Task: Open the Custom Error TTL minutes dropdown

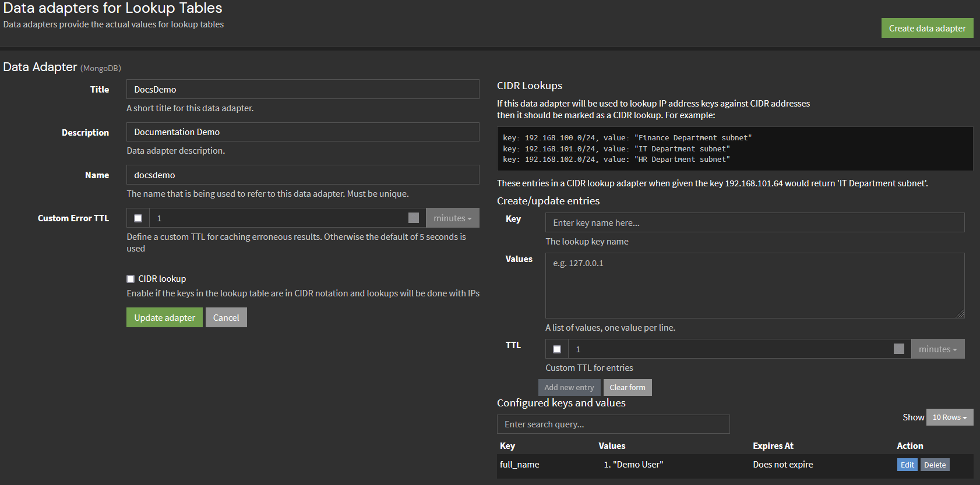Action: tap(452, 218)
